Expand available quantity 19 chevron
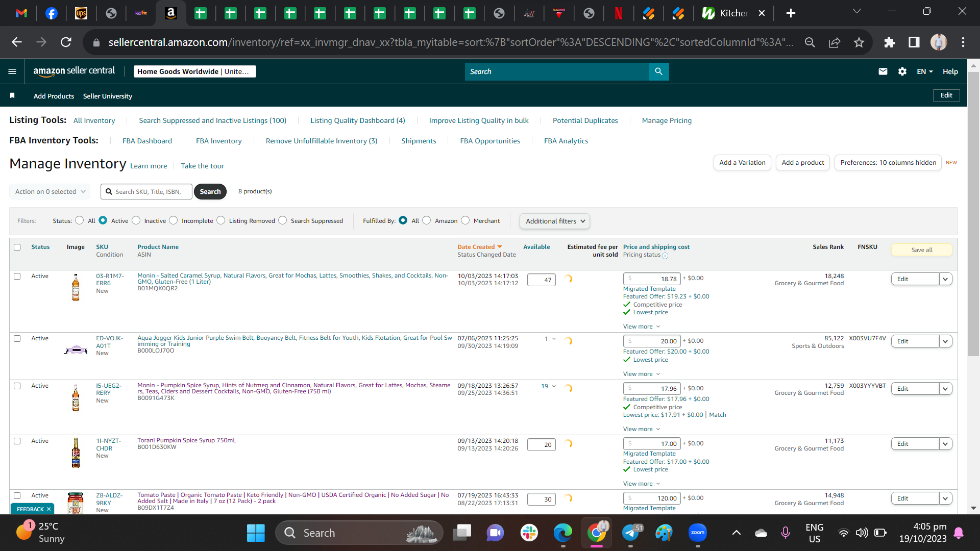The height and width of the screenshot is (551, 980). (x=554, y=387)
